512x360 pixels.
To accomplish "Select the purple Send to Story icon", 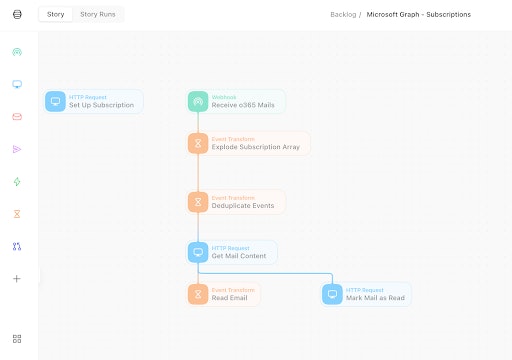I will [17, 149].
